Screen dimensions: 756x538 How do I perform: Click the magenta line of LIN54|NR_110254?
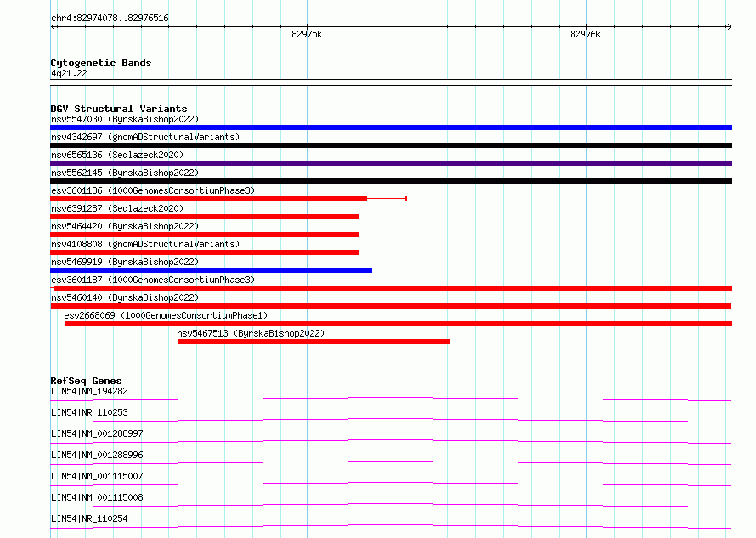(x=391, y=526)
